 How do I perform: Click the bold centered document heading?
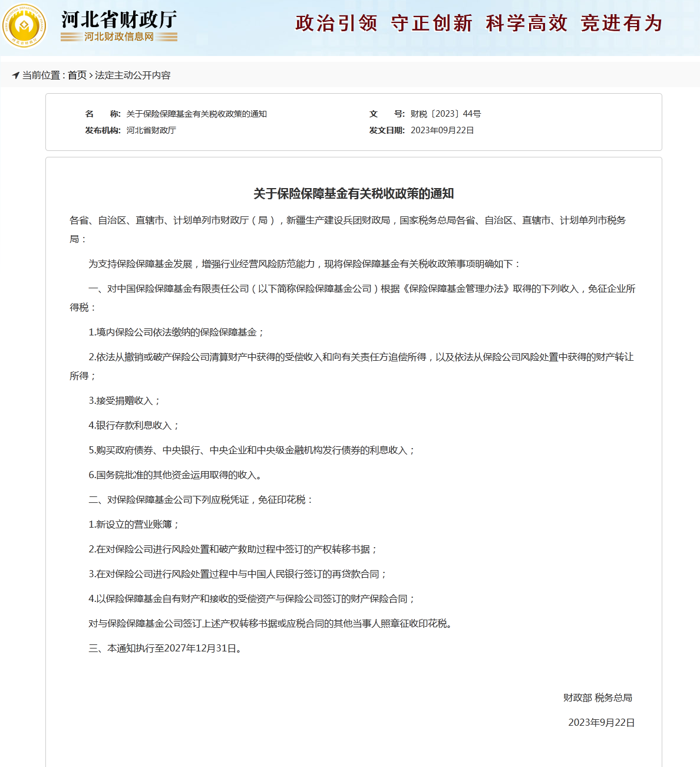[x=354, y=193]
